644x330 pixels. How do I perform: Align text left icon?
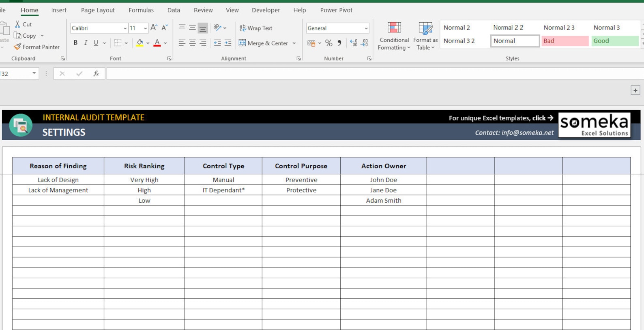point(182,43)
